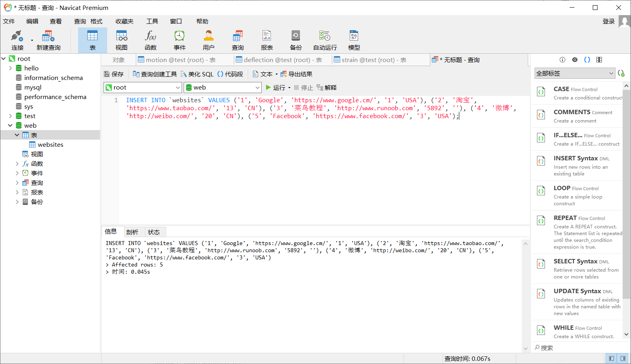Collapse the root connection node
Image resolution: width=631 pixels, height=364 pixels.
click(x=4, y=59)
